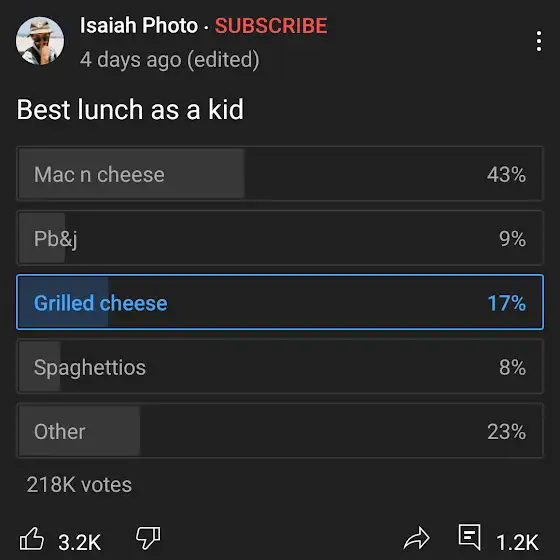Image resolution: width=560 pixels, height=560 pixels.
Task: Share the post with the arrow icon
Action: click(416, 538)
